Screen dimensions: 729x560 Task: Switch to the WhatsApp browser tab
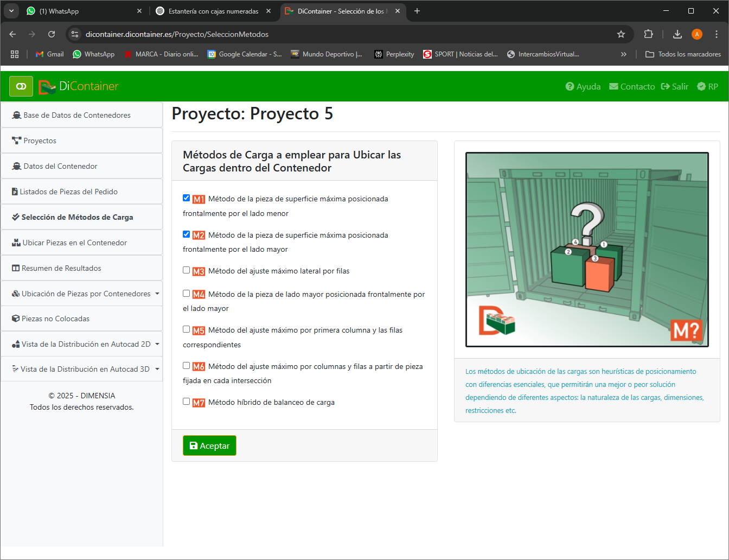84,11
